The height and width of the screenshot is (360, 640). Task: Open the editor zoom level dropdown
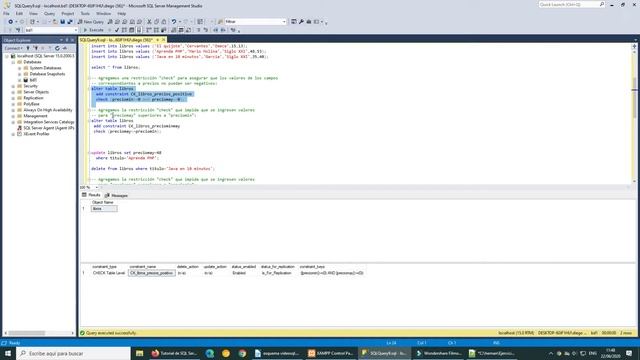(x=97, y=187)
